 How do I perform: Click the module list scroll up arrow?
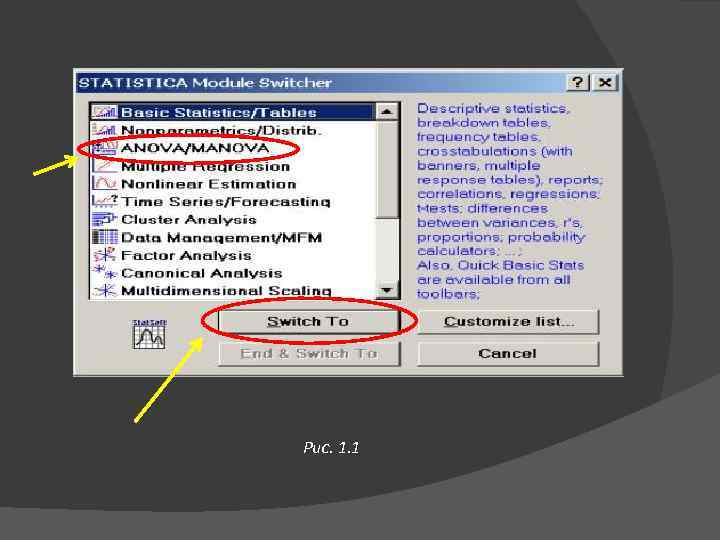click(387, 112)
